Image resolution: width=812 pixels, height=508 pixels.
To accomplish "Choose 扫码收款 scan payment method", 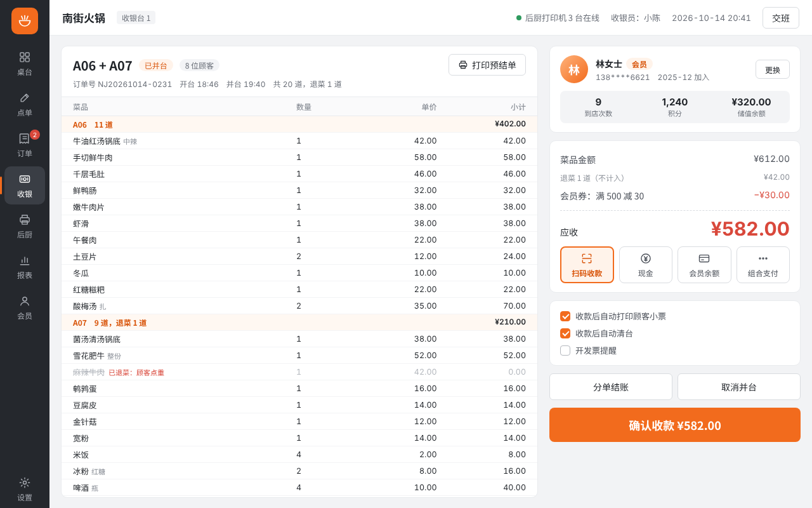I will coord(587,265).
